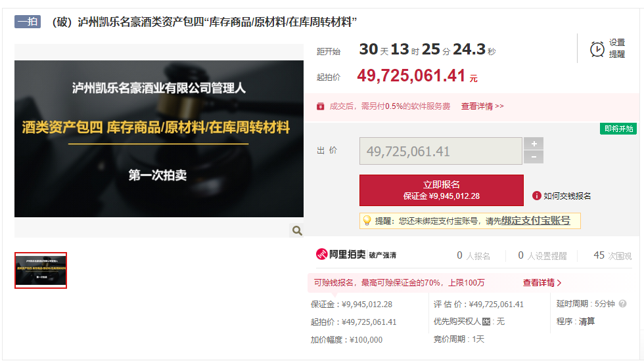Click the main auction banner image
Image resolution: width=644 pixels, height=361 pixels.
pyautogui.click(x=159, y=138)
